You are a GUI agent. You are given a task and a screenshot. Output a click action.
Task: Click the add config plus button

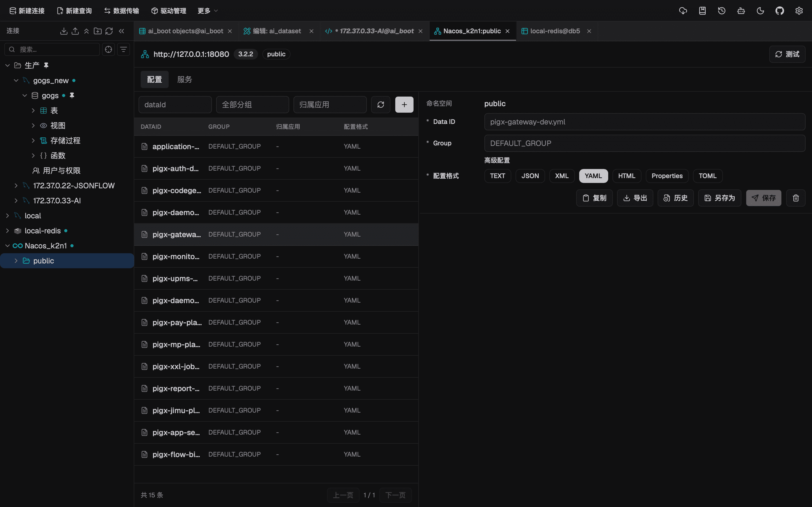(404, 105)
